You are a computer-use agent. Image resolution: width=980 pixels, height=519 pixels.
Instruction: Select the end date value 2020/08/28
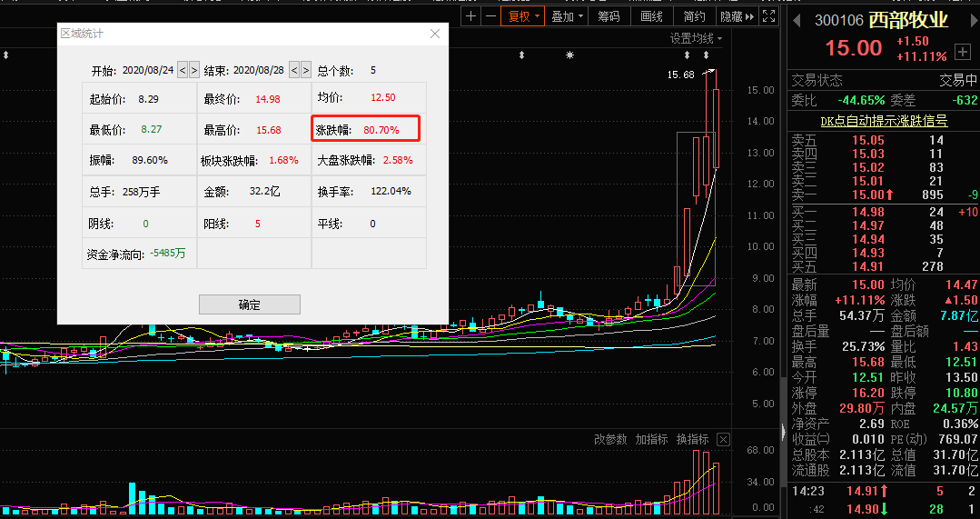(x=259, y=70)
